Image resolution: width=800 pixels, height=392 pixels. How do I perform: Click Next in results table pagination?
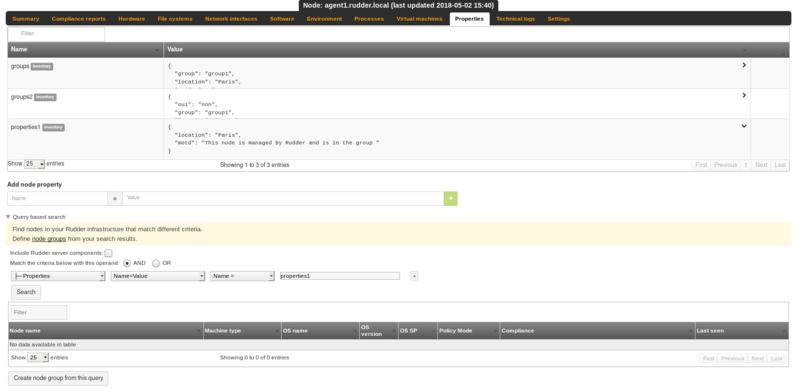click(x=757, y=359)
